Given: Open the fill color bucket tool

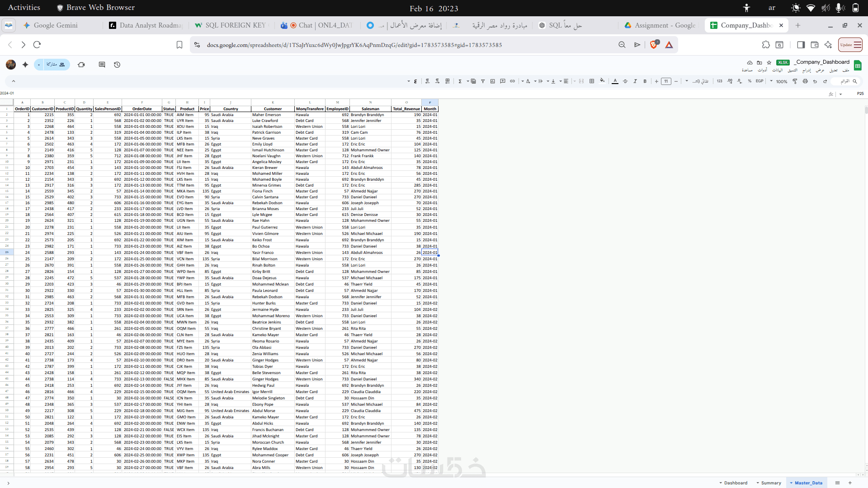Looking at the screenshot, I should pyautogui.click(x=602, y=81).
